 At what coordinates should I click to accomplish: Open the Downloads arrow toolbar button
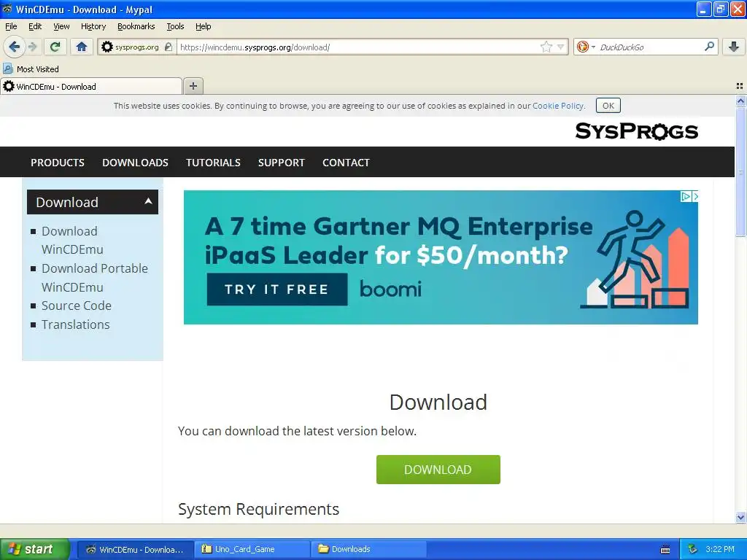coord(734,47)
